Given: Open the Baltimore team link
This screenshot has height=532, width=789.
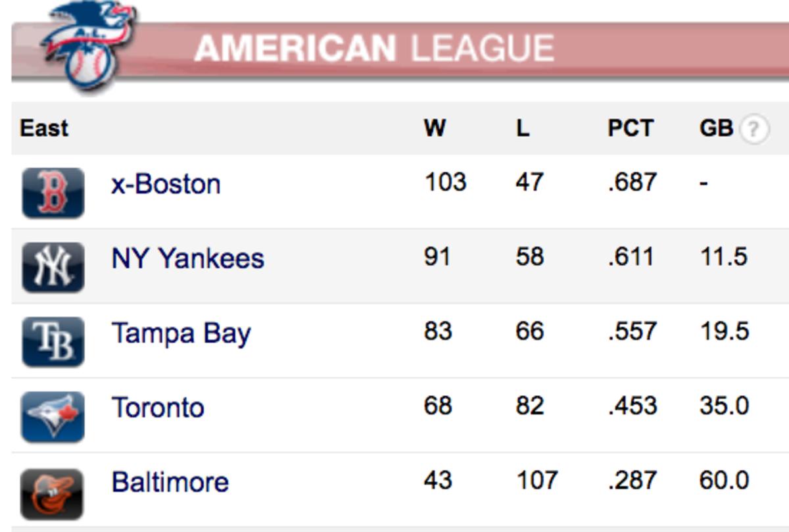Looking at the screenshot, I should coord(170,482).
